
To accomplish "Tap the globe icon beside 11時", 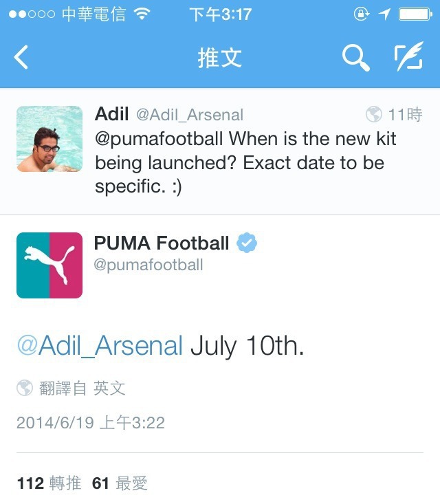I will [374, 114].
